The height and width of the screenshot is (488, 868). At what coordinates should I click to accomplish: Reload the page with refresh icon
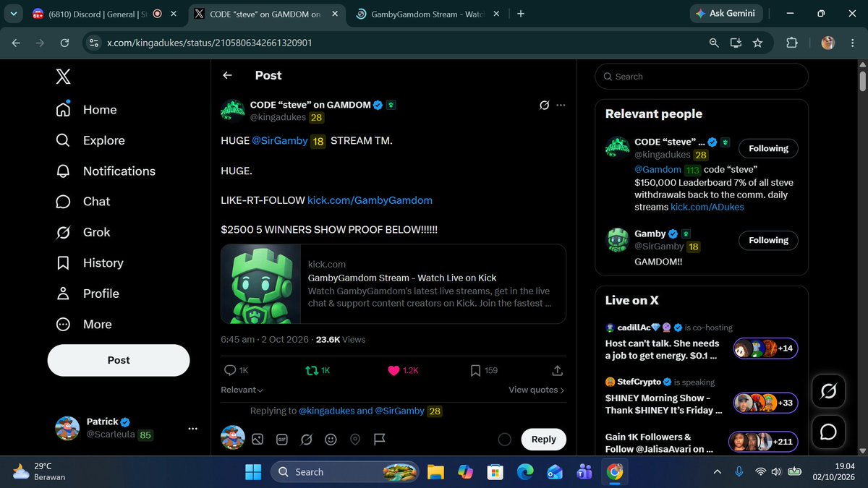(65, 43)
